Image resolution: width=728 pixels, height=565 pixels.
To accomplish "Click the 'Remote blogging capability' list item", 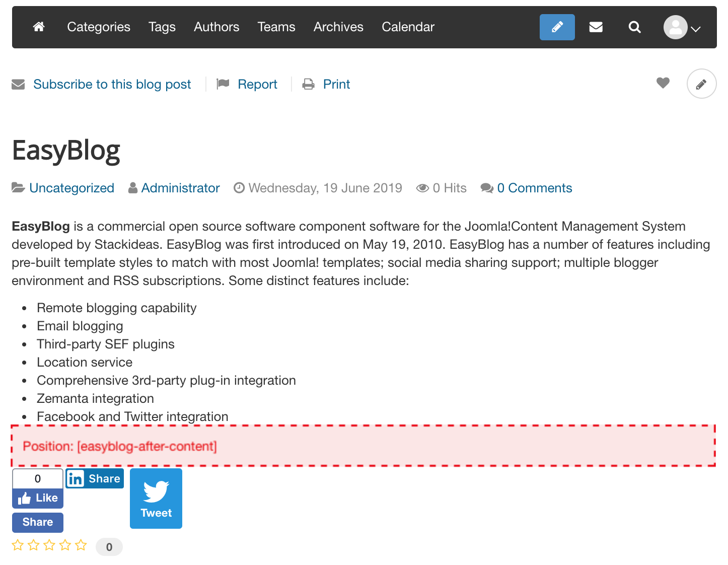I will click(x=117, y=308).
